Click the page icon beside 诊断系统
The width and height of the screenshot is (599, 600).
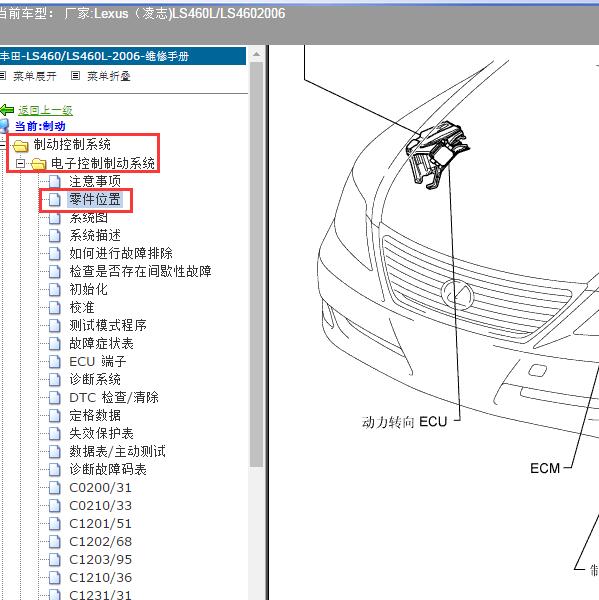55,379
